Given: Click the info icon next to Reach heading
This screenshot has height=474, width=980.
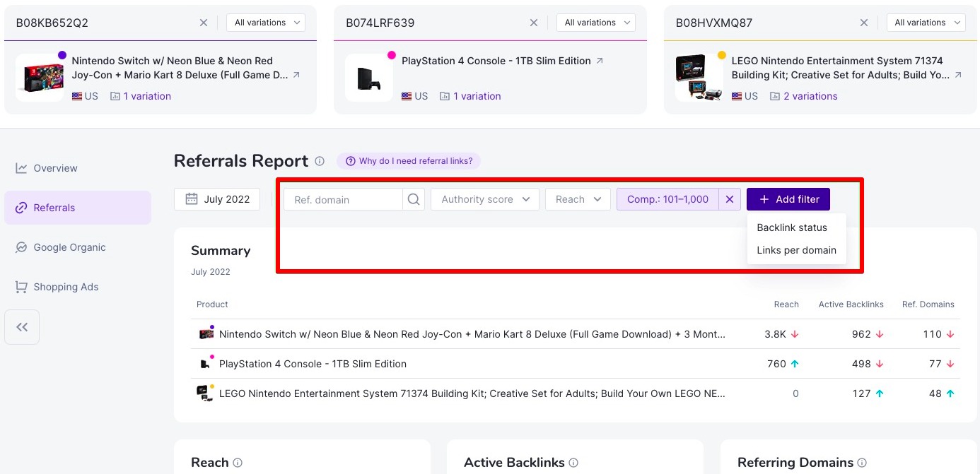Looking at the screenshot, I should (238, 463).
